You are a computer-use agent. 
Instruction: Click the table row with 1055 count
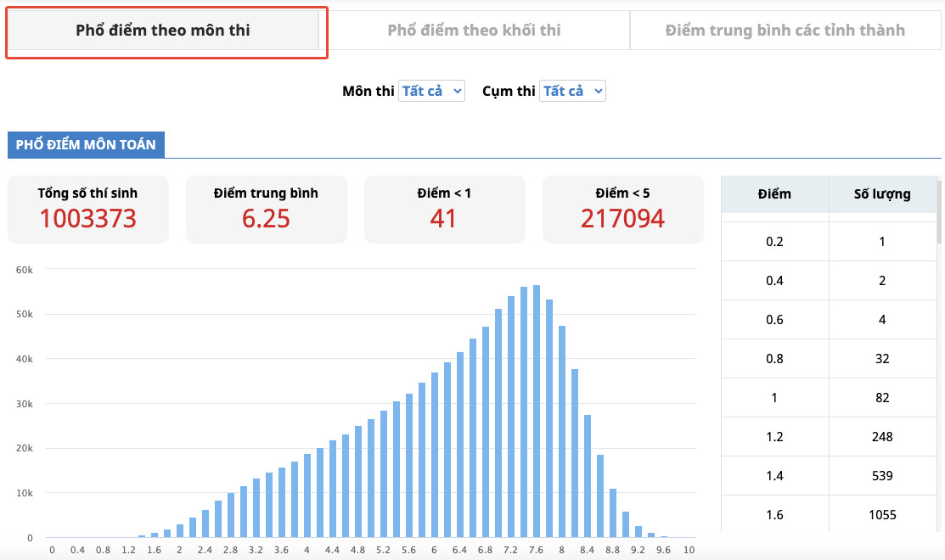pos(828,515)
